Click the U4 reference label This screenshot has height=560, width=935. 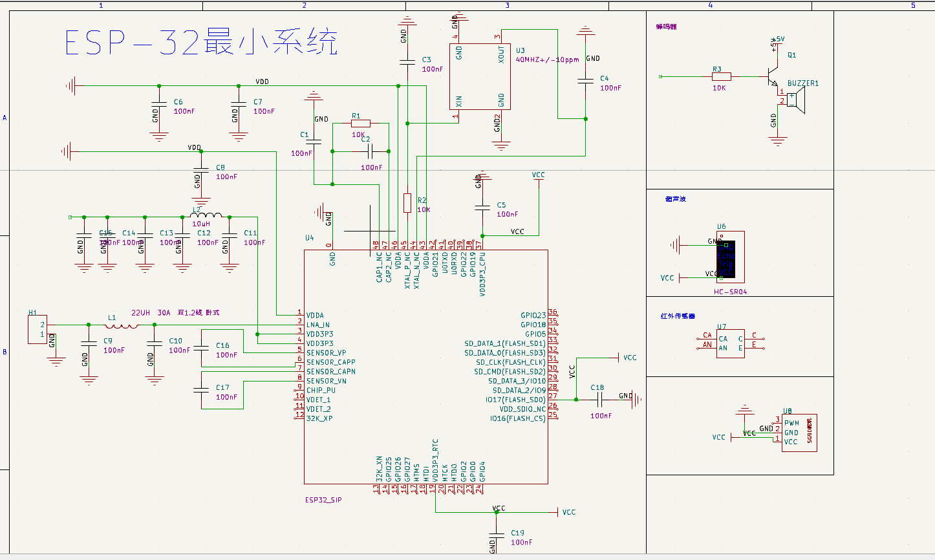pos(310,238)
